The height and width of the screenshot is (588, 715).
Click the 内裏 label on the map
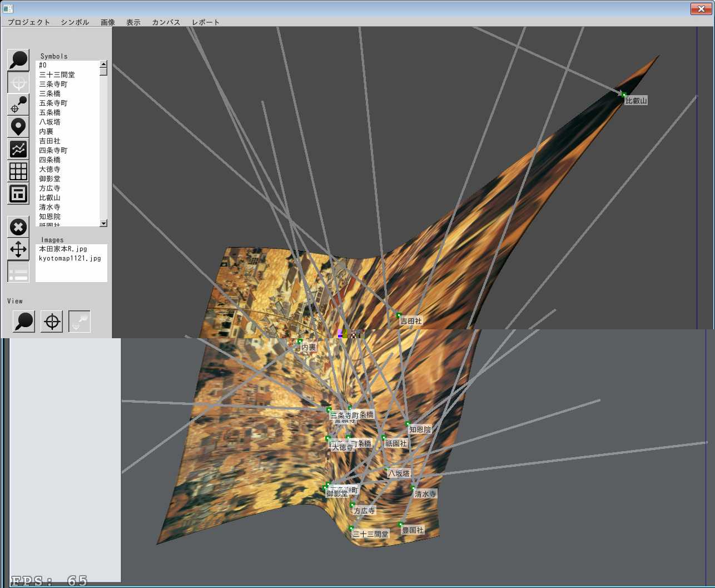[x=309, y=347]
